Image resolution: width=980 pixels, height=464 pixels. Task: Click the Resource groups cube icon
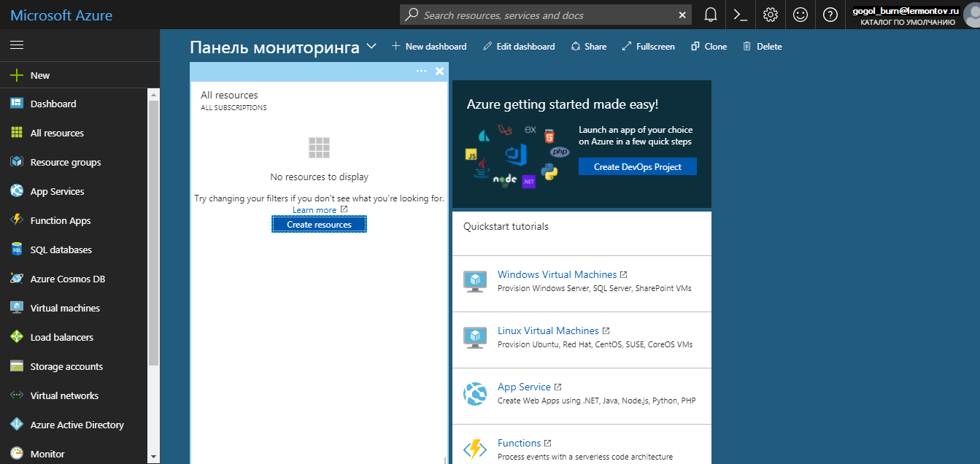tap(17, 162)
